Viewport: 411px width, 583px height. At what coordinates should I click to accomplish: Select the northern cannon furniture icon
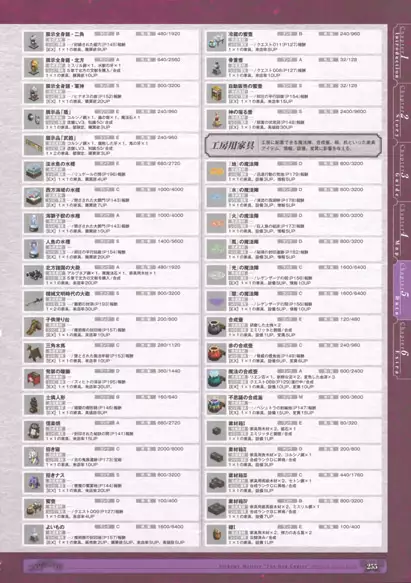coord(34,275)
